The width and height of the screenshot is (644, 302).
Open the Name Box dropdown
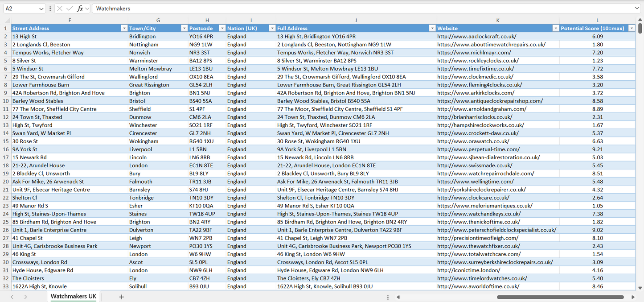42,8
